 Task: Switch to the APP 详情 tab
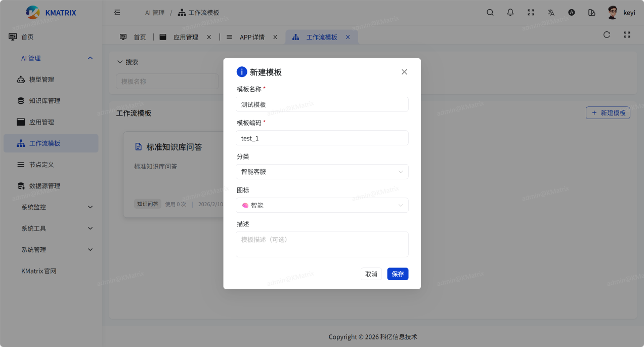coord(251,37)
